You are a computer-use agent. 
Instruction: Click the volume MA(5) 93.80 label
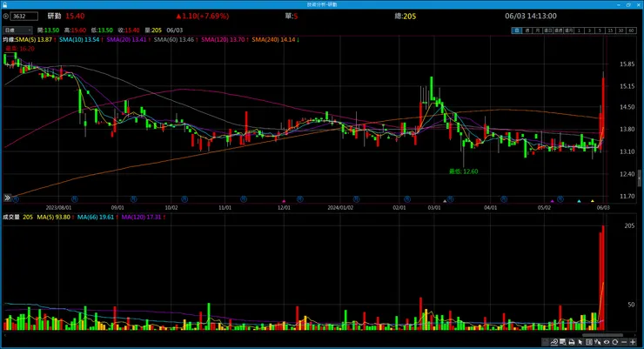(x=53, y=218)
